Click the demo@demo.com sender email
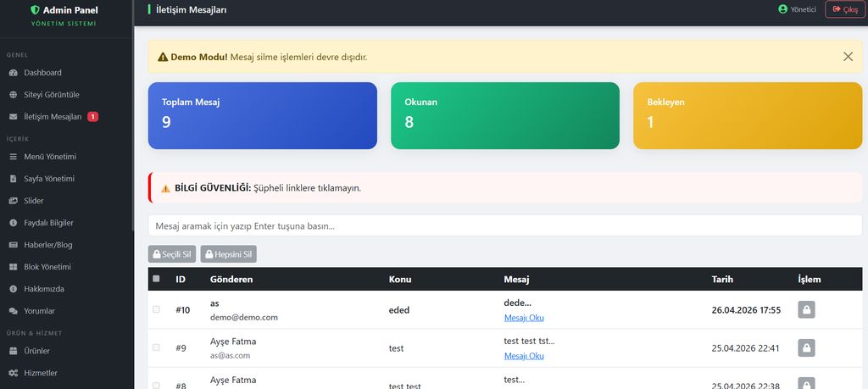The height and width of the screenshot is (389, 868). click(x=244, y=318)
